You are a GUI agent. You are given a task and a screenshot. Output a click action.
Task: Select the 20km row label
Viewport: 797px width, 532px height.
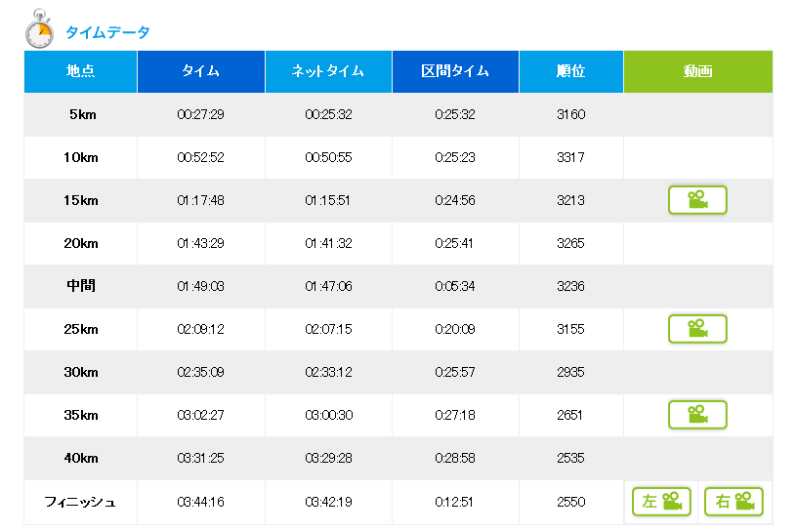coord(81,243)
